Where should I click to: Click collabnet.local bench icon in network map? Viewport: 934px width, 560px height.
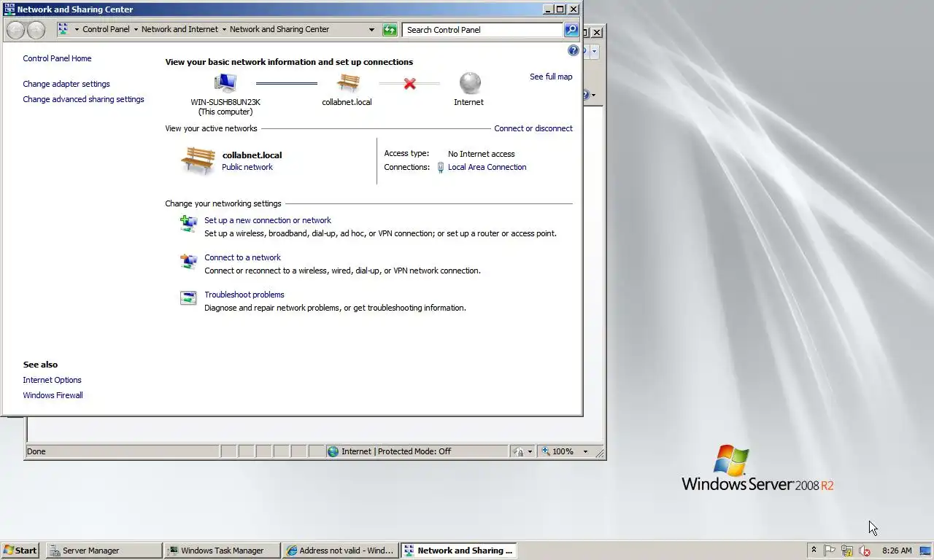[347, 83]
